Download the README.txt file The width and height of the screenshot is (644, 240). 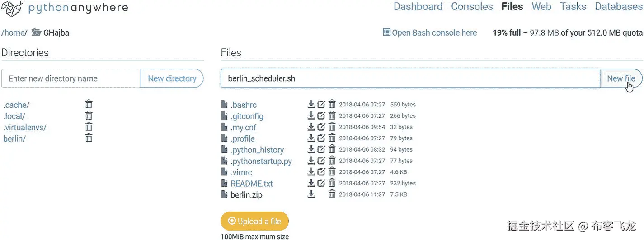click(311, 183)
